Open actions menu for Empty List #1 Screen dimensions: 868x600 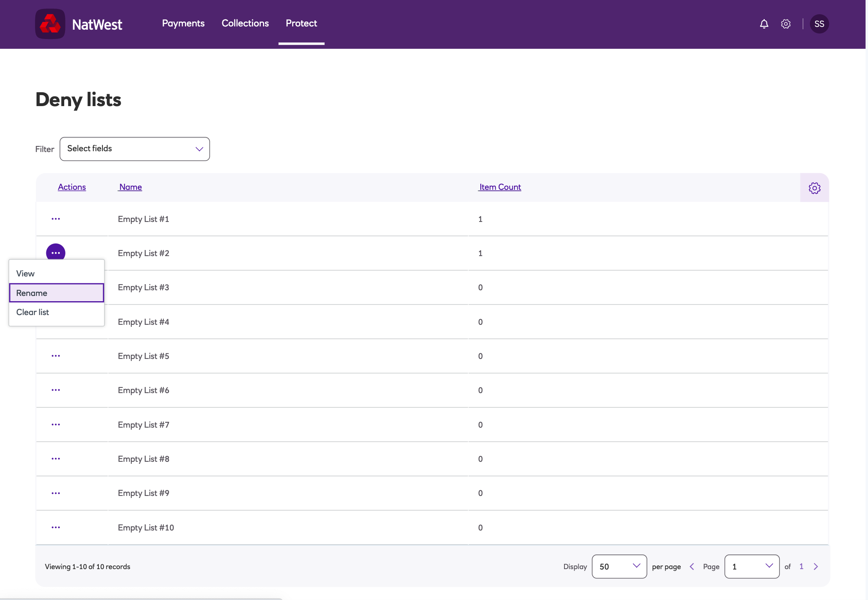(56, 219)
